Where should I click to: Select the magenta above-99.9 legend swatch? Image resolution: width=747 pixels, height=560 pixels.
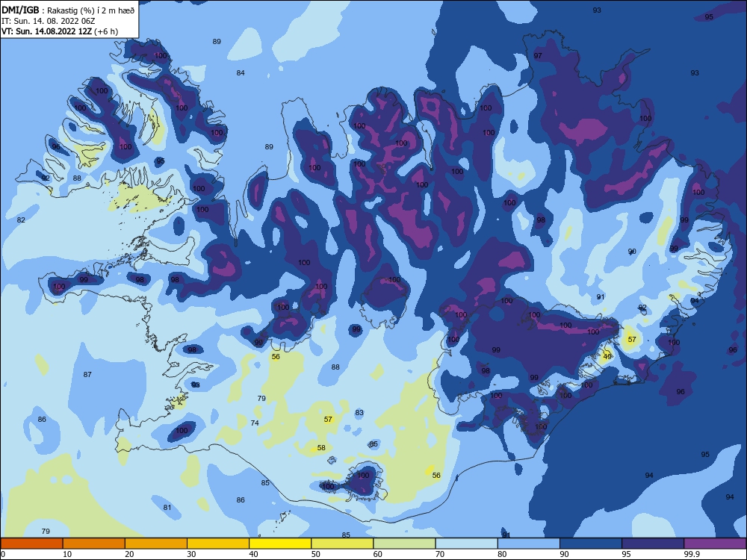[x=715, y=544]
